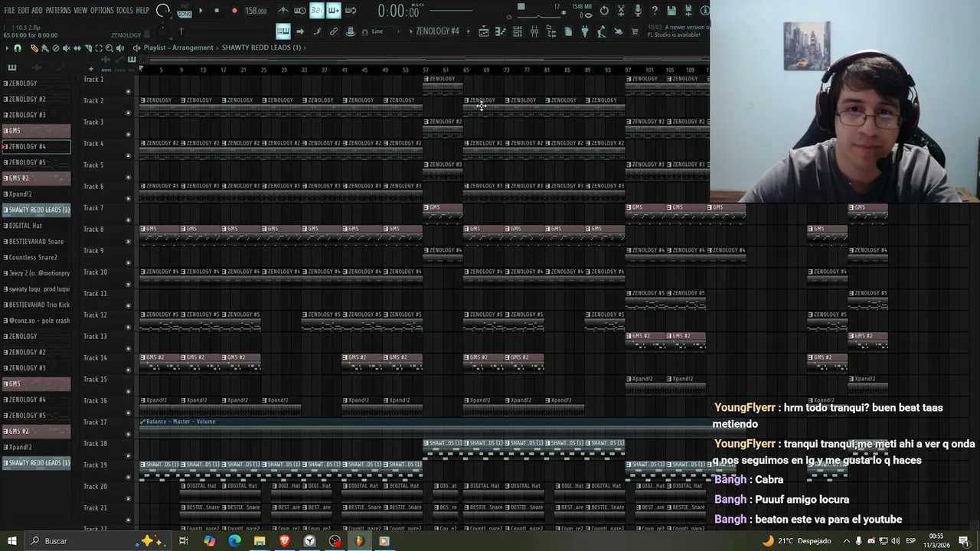The width and height of the screenshot is (980, 551).
Task: Open the content library cart icon
Action: point(635,31)
